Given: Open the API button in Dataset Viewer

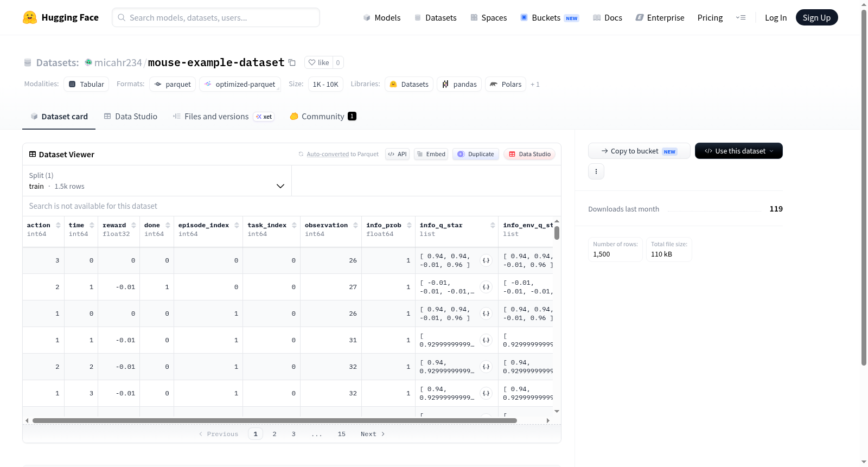Looking at the screenshot, I should tap(397, 154).
